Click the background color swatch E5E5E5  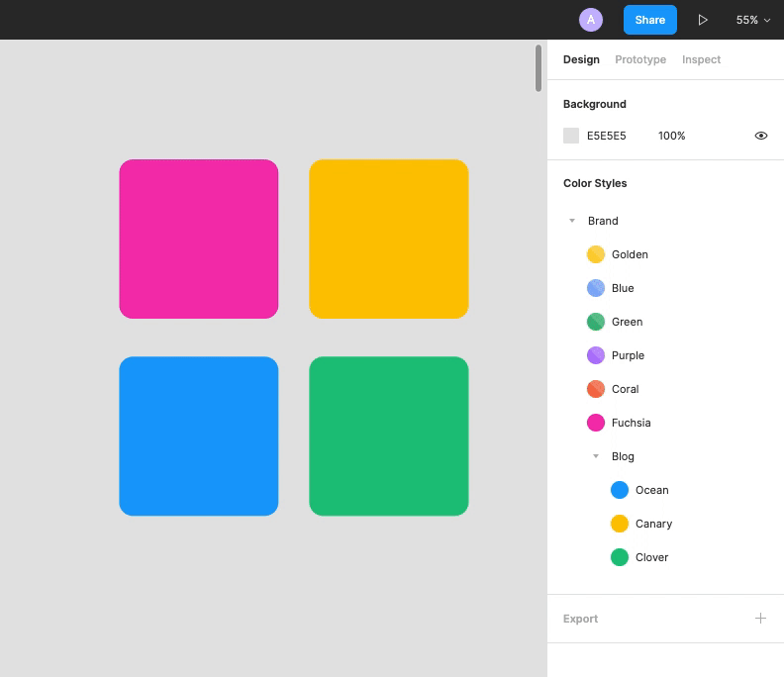point(571,136)
